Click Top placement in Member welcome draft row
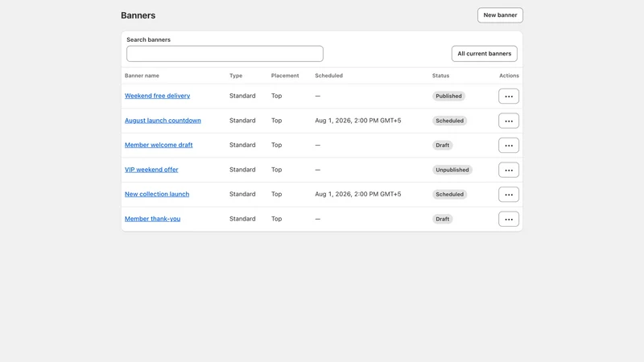The image size is (644, 362). (276, 145)
